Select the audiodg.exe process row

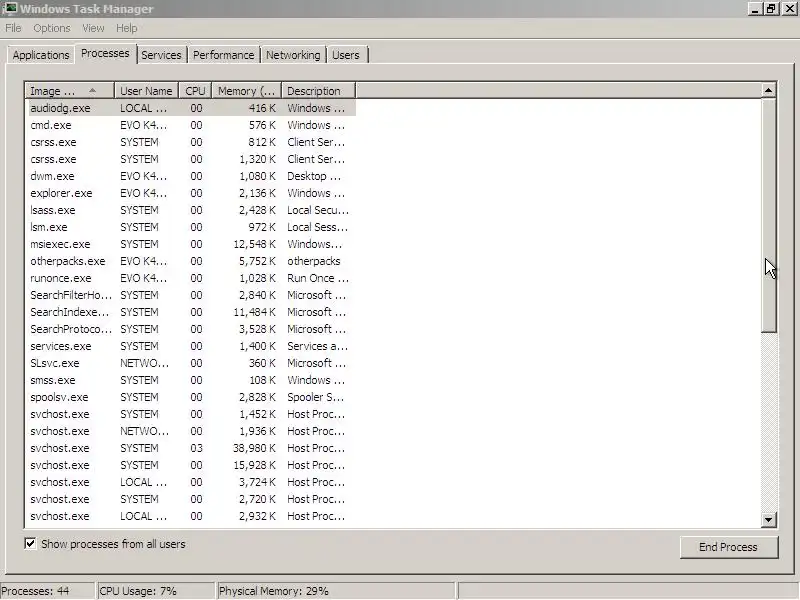[x=190, y=108]
